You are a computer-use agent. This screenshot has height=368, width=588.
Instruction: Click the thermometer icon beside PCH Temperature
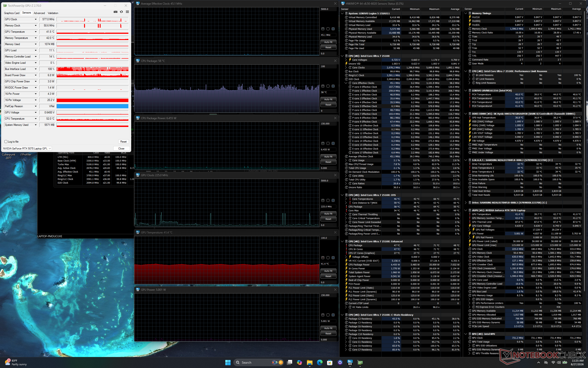point(470,95)
